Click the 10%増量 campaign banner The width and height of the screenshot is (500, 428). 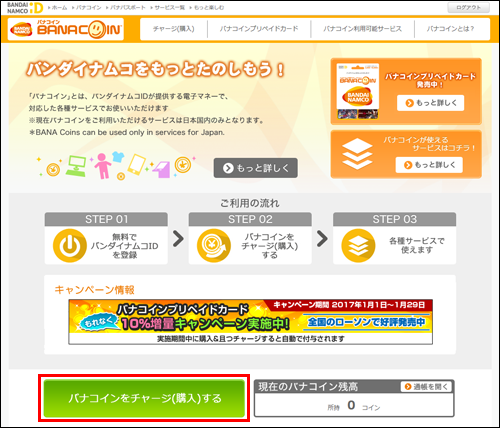tap(250, 322)
